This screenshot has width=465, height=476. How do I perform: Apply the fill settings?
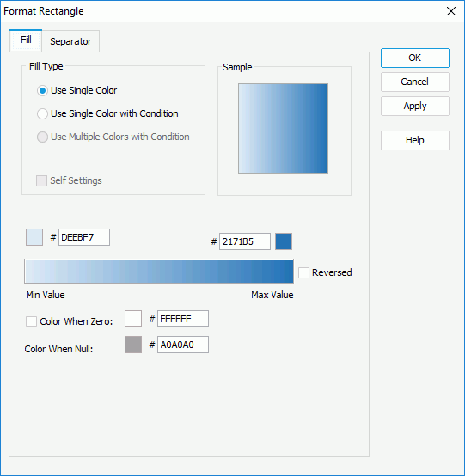(x=415, y=106)
